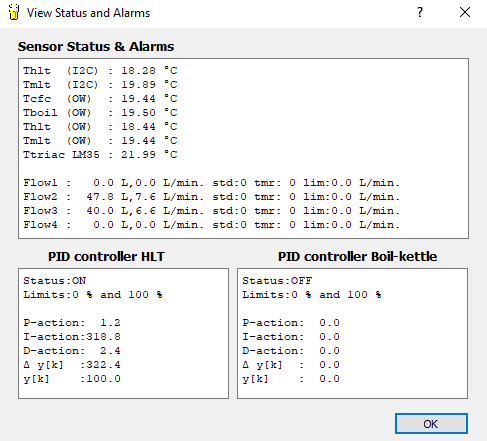Viewport: 487px width, 441px height.
Task: Close the View Status and Alarms dialog
Action: 465,12
